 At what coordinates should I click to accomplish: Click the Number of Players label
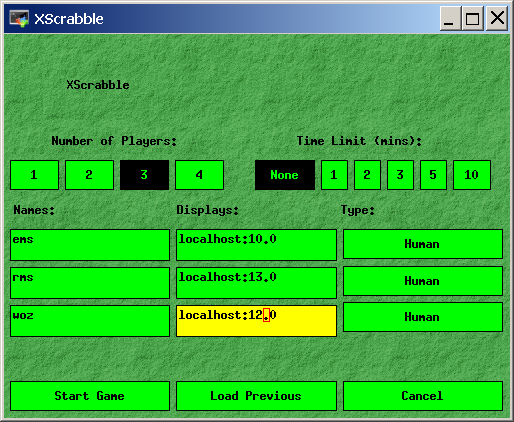click(x=114, y=141)
